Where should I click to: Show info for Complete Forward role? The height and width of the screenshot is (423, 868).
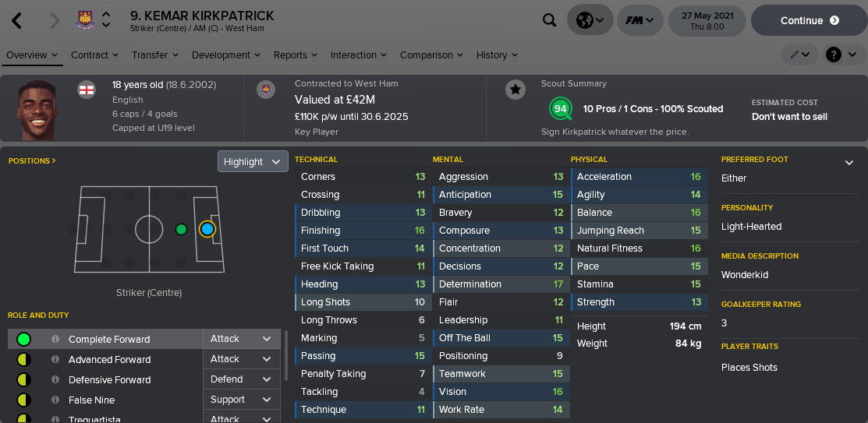click(55, 340)
